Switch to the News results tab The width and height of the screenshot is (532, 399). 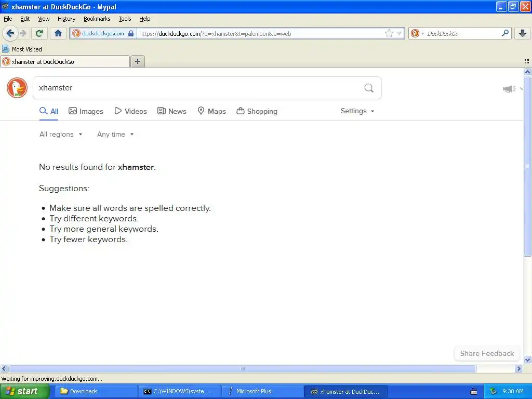pos(171,111)
